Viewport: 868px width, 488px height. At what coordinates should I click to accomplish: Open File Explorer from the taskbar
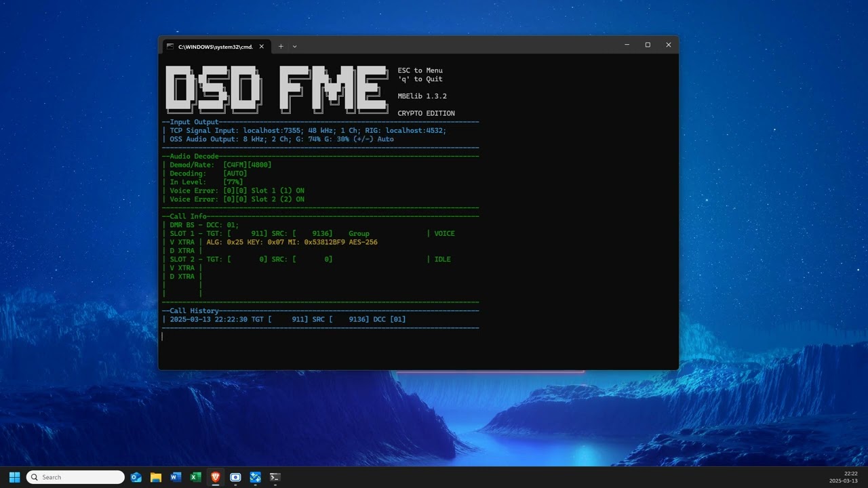(156, 477)
